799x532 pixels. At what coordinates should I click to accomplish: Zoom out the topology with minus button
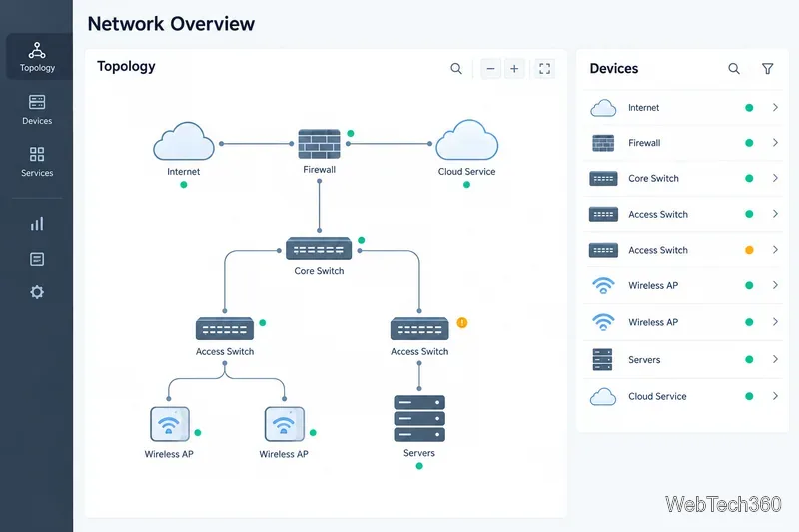click(x=490, y=68)
